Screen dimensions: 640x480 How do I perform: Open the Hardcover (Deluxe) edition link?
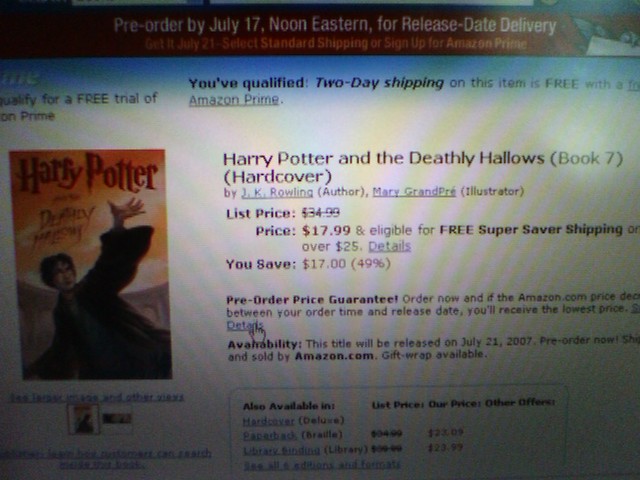pos(268,420)
